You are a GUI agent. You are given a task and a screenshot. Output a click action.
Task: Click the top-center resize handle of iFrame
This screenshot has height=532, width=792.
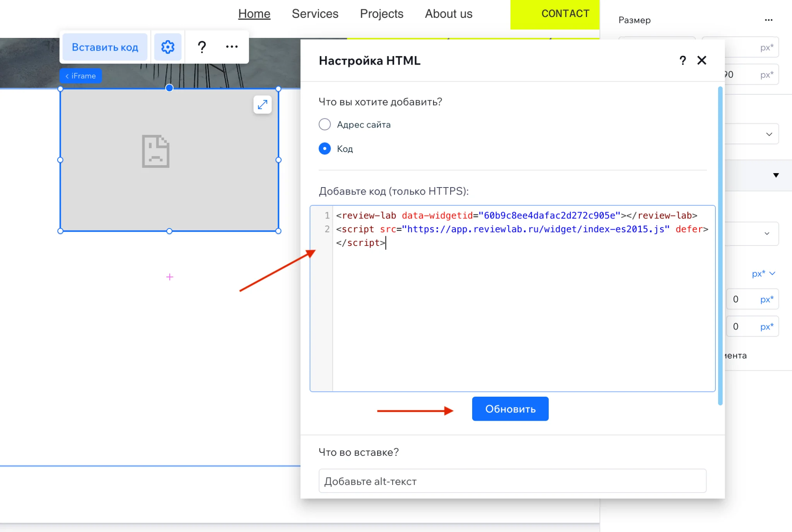click(x=169, y=88)
